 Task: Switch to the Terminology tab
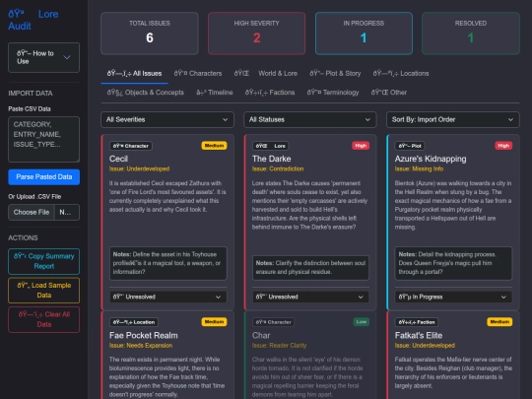pyautogui.click(x=333, y=93)
